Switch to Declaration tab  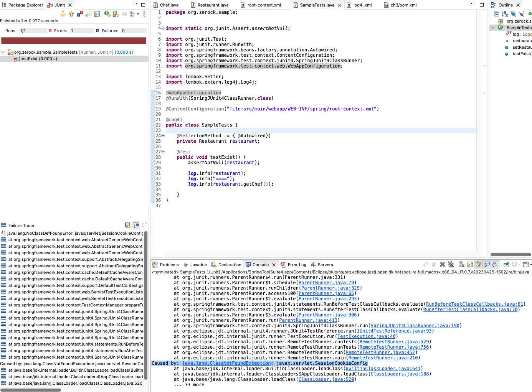[x=226, y=265]
